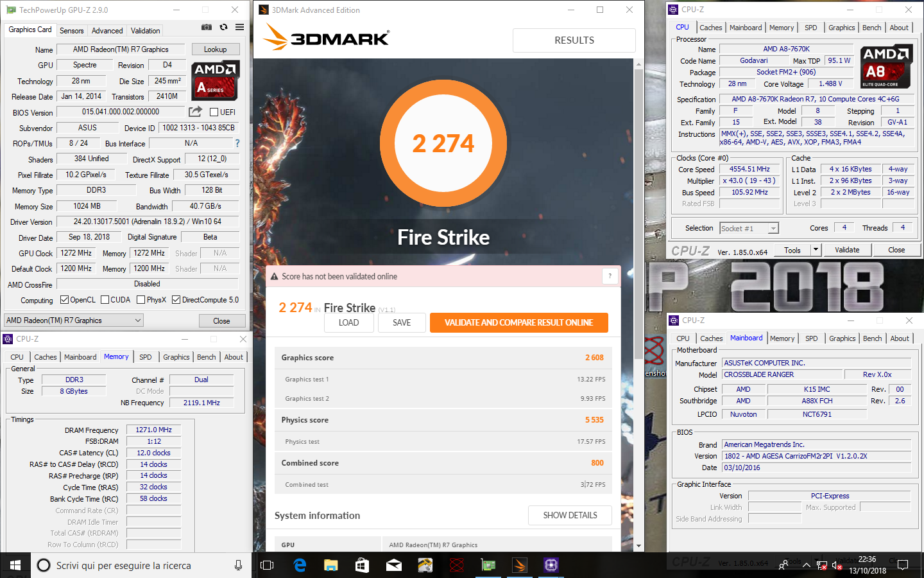The image size is (924, 578).
Task: Click Validate and Compare Result Online
Action: point(518,322)
